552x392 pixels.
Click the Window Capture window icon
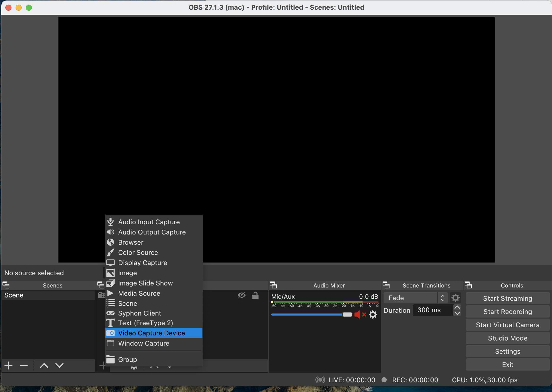(111, 343)
